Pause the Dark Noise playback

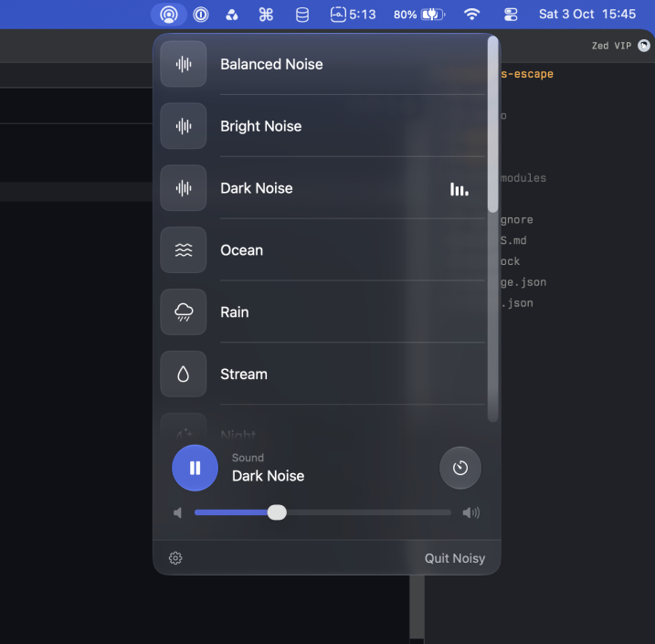click(x=195, y=468)
